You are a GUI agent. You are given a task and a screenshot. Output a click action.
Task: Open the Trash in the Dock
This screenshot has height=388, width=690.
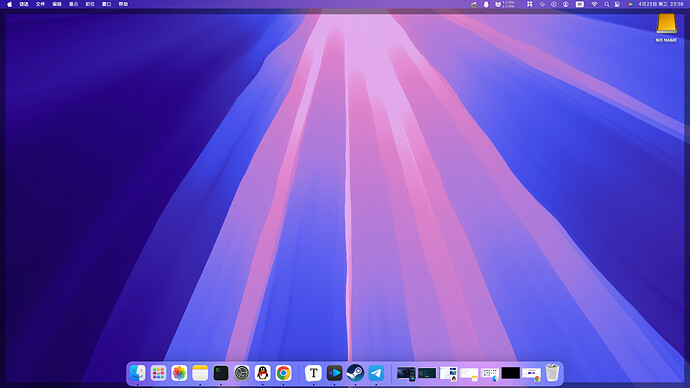(552, 373)
